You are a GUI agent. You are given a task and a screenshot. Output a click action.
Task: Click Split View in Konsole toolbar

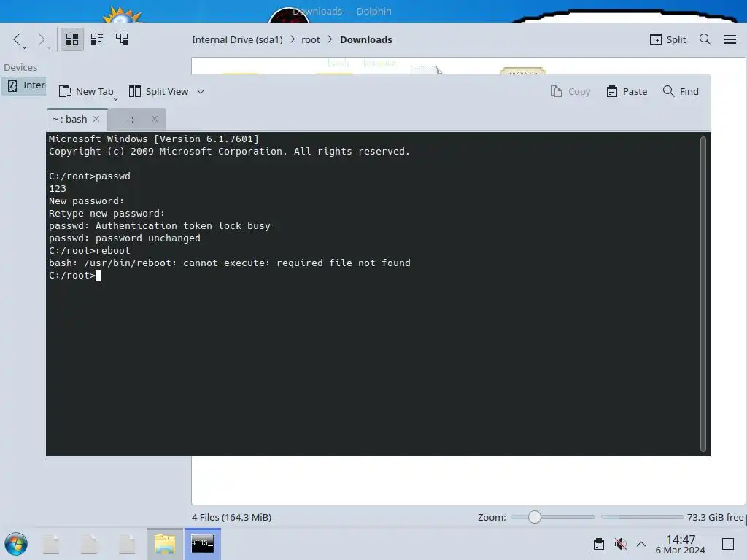click(x=158, y=91)
